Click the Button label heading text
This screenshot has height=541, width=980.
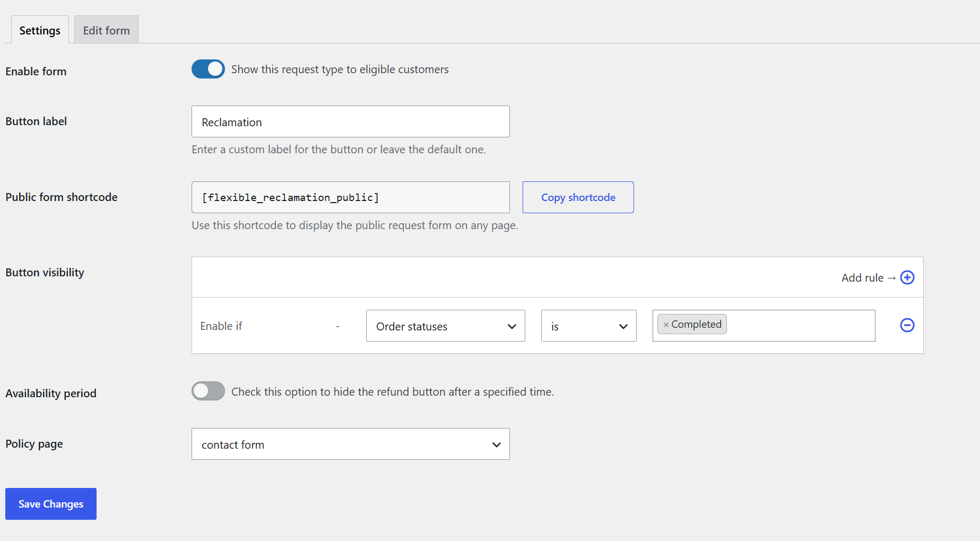[36, 121]
